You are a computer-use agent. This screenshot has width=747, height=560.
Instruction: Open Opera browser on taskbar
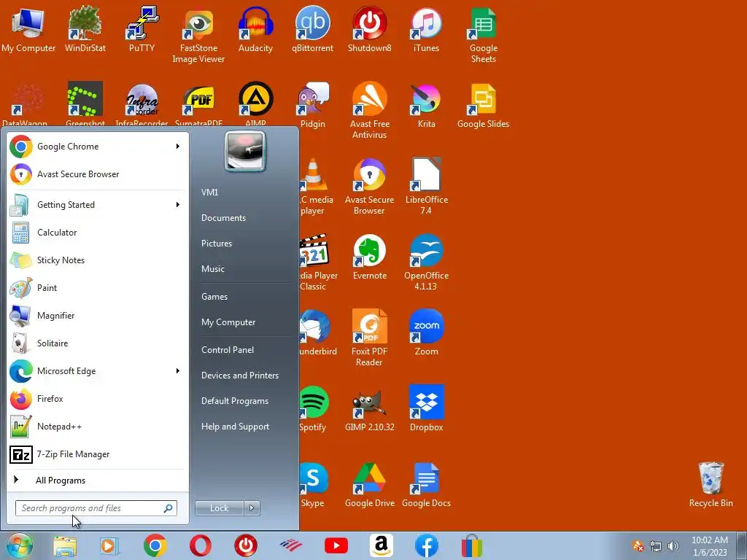coord(201,545)
